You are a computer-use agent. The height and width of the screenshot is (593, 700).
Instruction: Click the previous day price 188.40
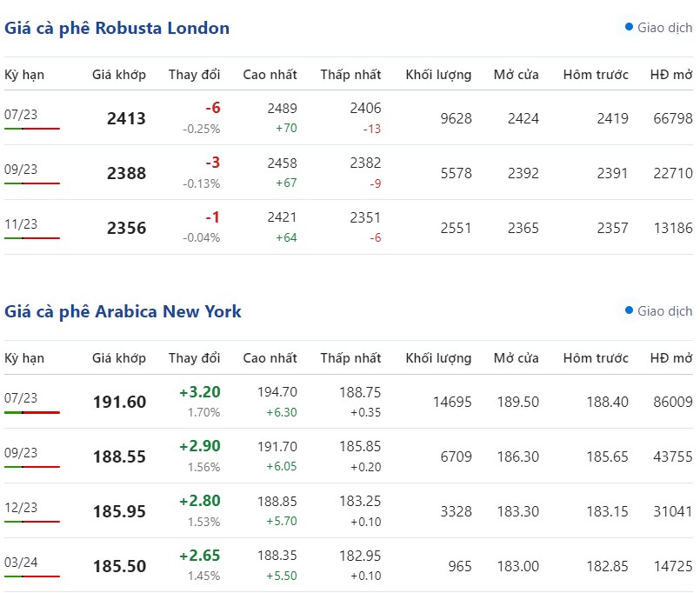607,402
